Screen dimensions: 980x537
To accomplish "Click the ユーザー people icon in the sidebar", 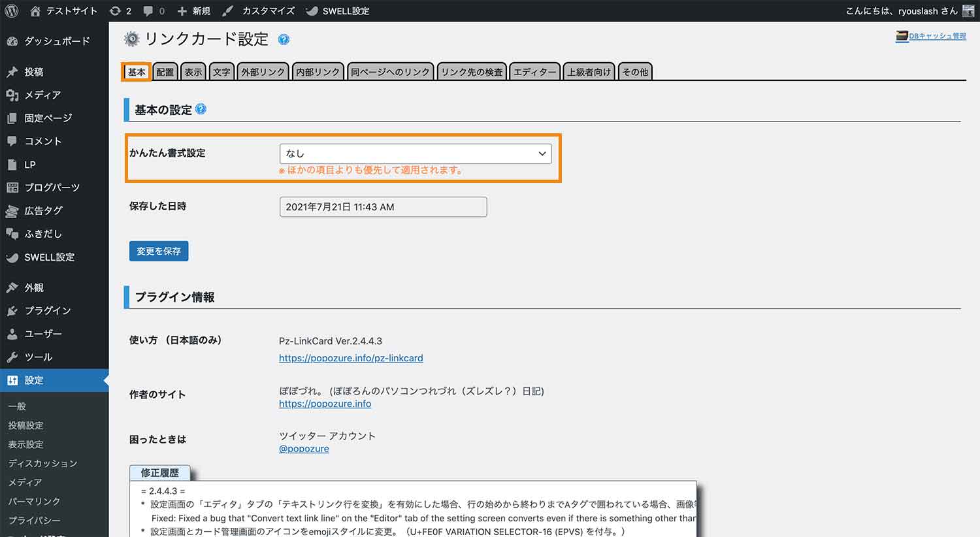I will pyautogui.click(x=13, y=333).
